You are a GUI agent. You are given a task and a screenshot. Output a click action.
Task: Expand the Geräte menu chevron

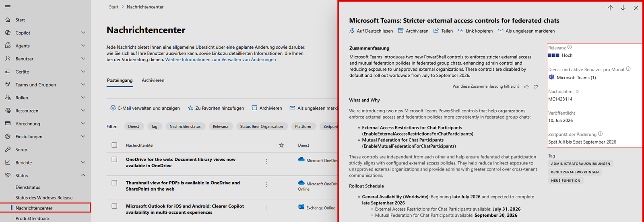pos(83,72)
